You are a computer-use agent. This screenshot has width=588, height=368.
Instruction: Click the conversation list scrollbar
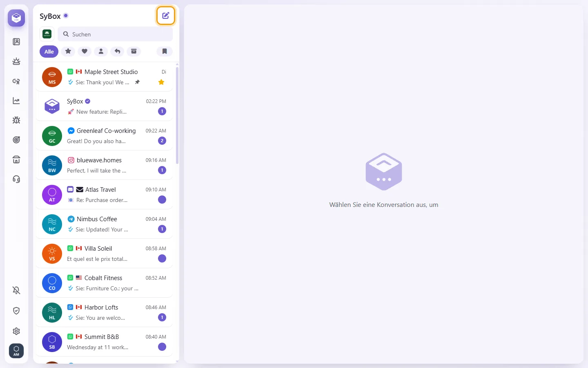coord(177,115)
